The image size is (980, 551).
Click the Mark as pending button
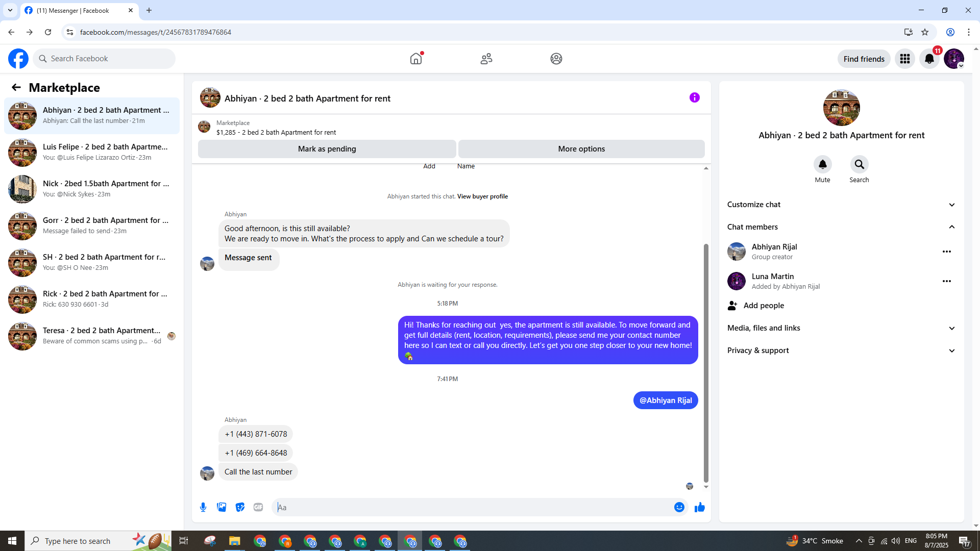click(327, 149)
